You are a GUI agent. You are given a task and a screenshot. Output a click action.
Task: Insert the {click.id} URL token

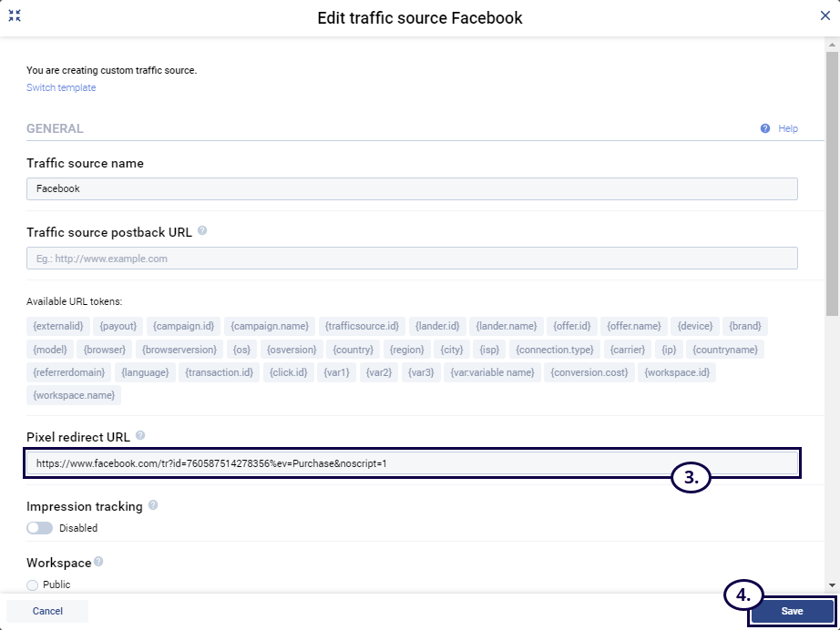[x=289, y=372]
